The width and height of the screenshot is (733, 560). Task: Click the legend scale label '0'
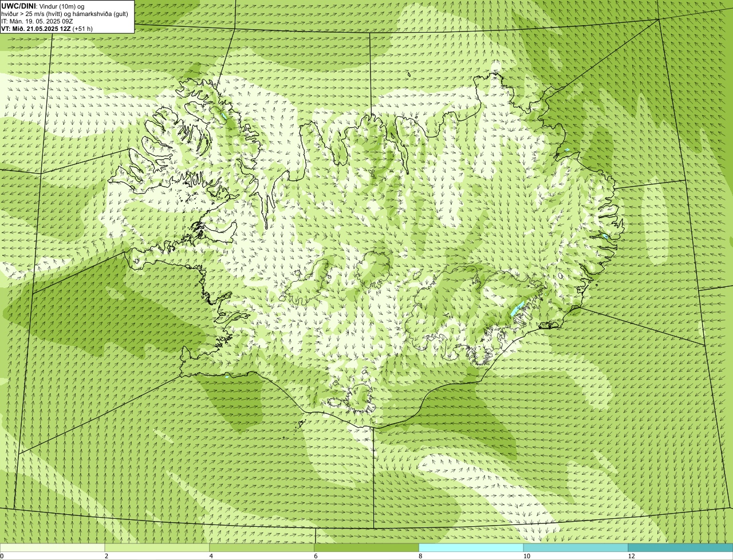pyautogui.click(x=2, y=556)
